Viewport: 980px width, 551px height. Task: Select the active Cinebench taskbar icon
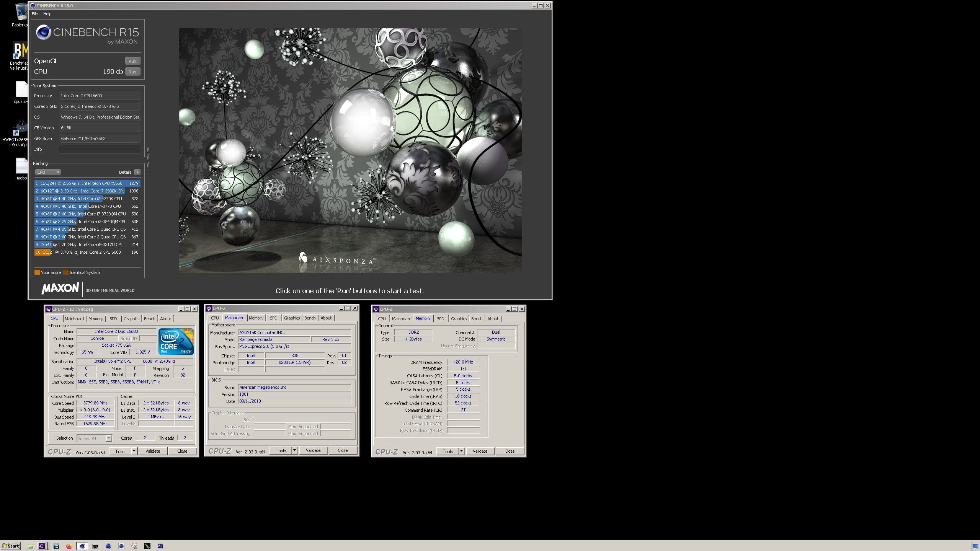[82, 546]
